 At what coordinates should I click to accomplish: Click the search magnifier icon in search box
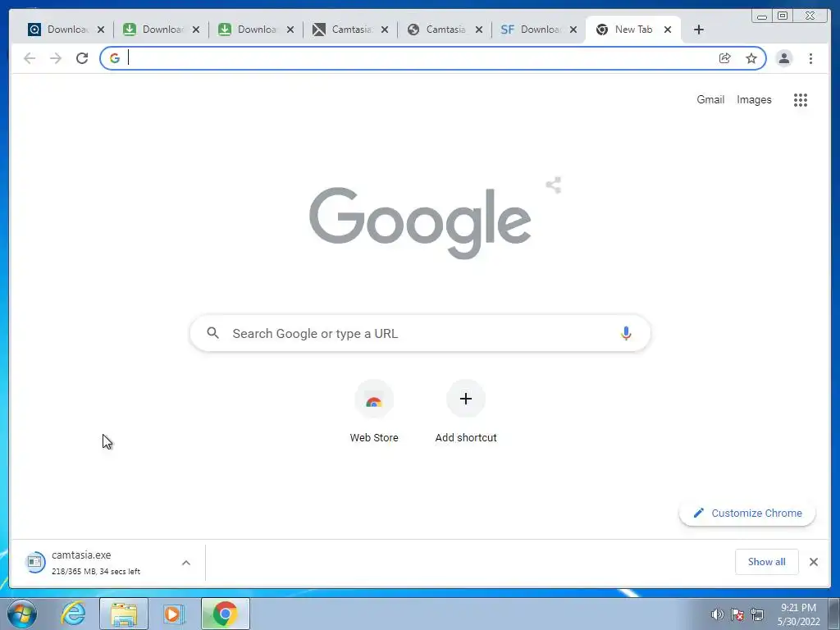212,333
